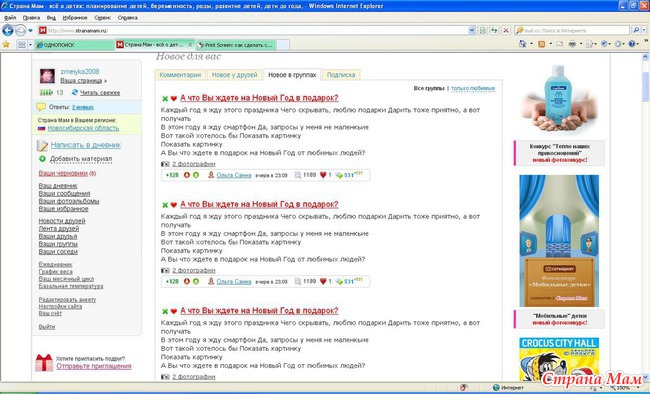Open the 2 фотографии link in second post
650x394 pixels.
194,270
